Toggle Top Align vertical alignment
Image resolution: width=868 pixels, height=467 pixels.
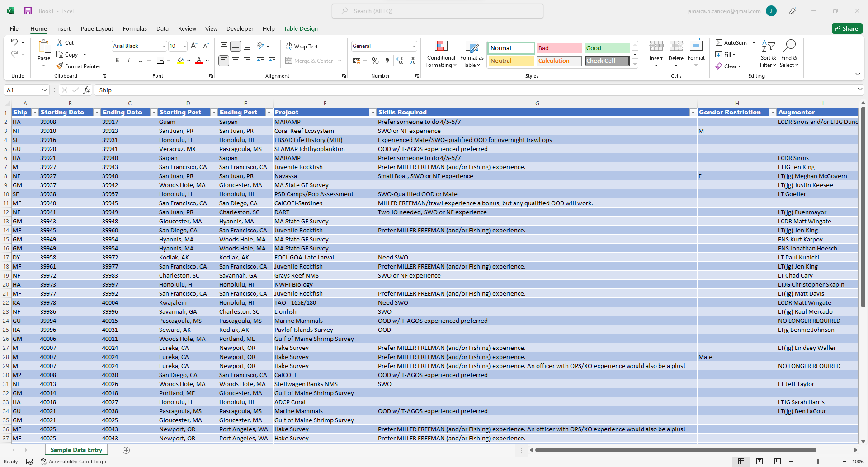coord(224,46)
